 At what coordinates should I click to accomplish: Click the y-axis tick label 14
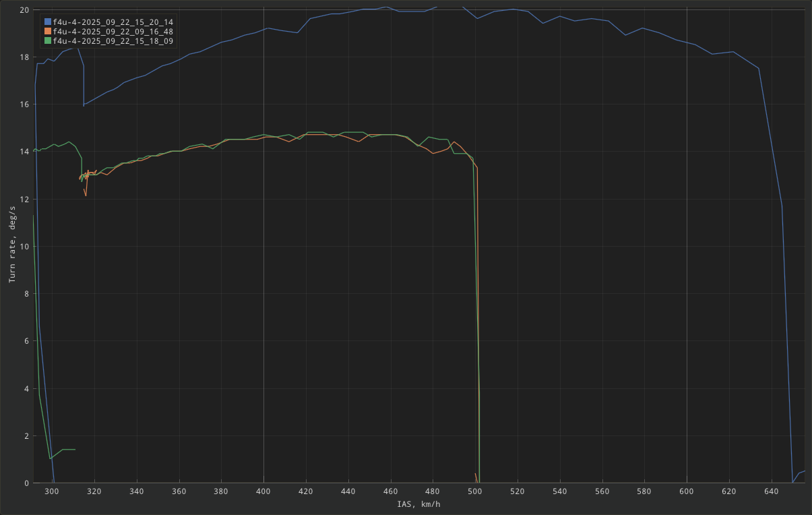24,152
